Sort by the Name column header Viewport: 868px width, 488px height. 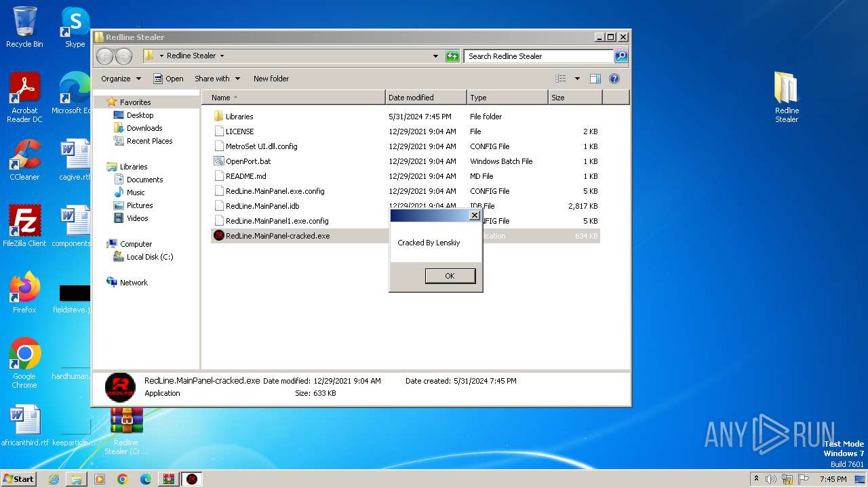pyautogui.click(x=293, y=98)
